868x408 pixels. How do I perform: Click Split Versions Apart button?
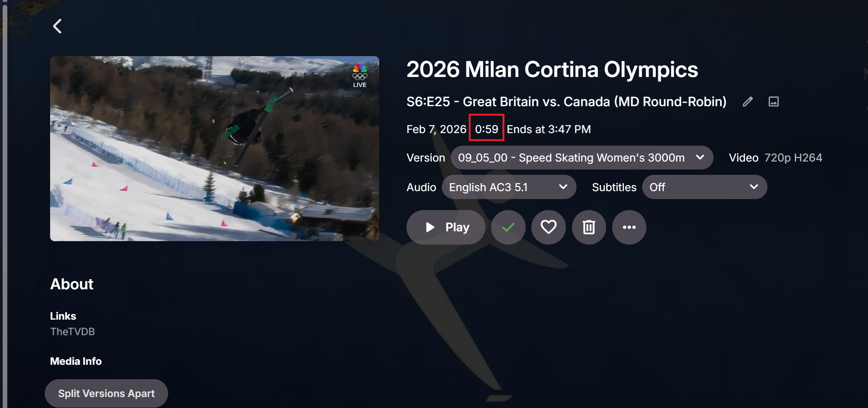(x=106, y=393)
